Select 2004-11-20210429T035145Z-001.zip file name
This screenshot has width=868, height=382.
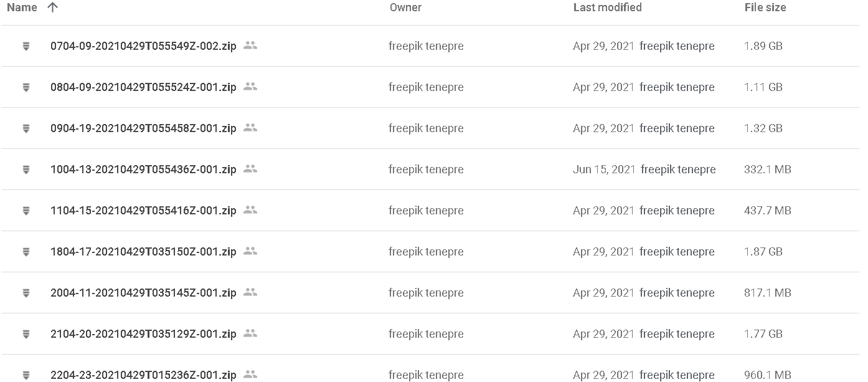point(143,293)
